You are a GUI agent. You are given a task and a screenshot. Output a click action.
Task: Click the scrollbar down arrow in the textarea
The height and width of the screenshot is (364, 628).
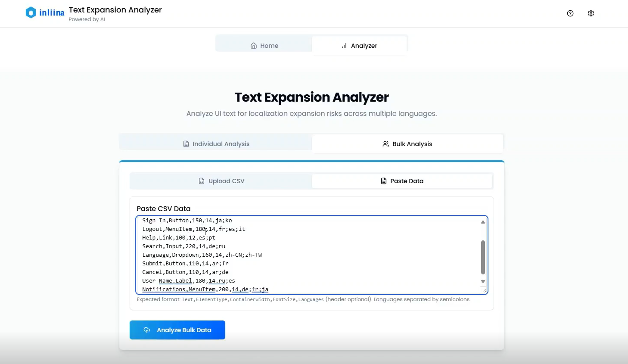(x=483, y=280)
